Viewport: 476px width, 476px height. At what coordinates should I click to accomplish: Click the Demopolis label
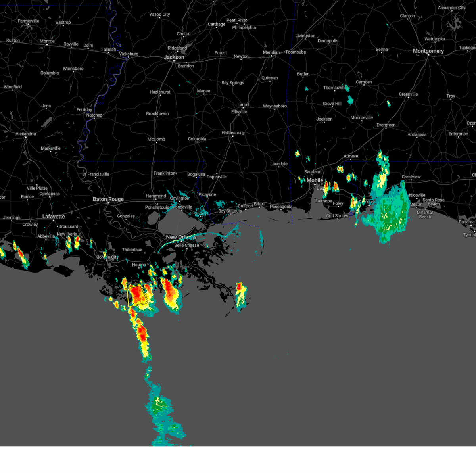(328, 41)
